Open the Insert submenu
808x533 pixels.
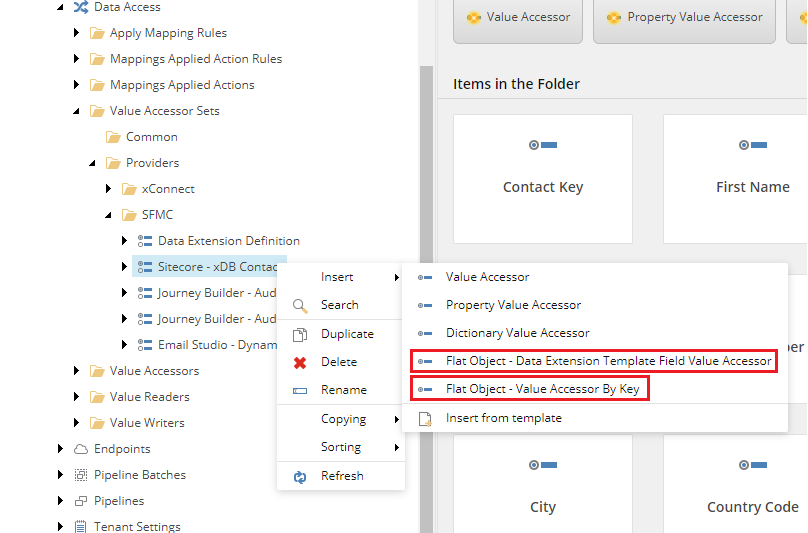341,277
